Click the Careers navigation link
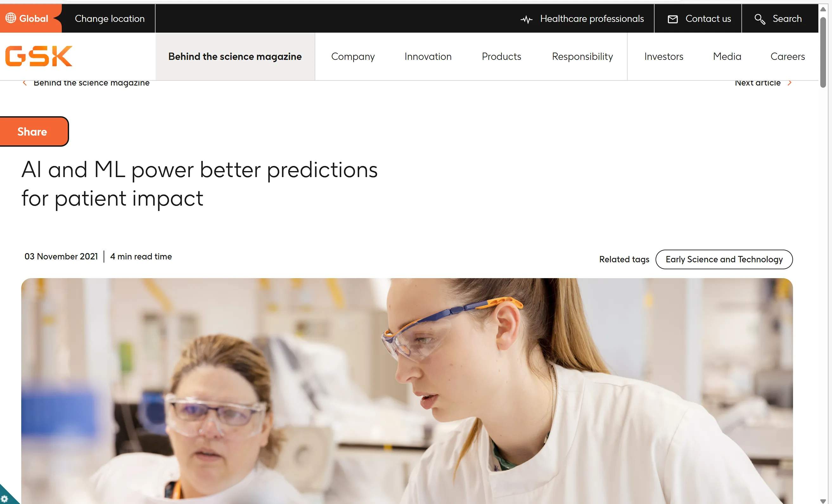 pos(787,56)
